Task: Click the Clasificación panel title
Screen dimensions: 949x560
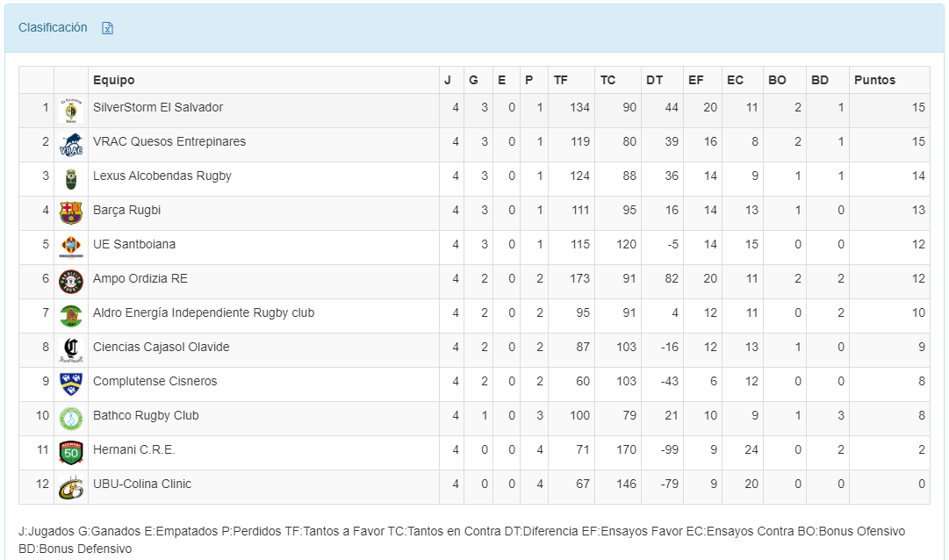Action: (53, 28)
